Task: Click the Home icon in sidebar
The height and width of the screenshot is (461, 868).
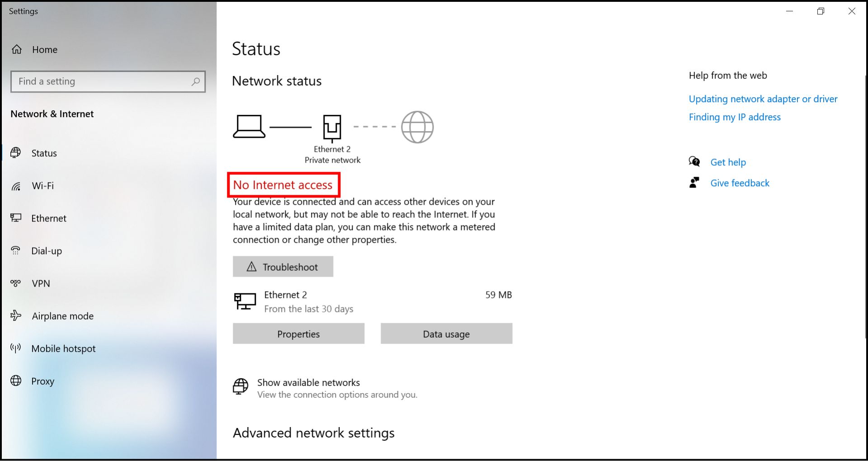Action: (x=17, y=49)
